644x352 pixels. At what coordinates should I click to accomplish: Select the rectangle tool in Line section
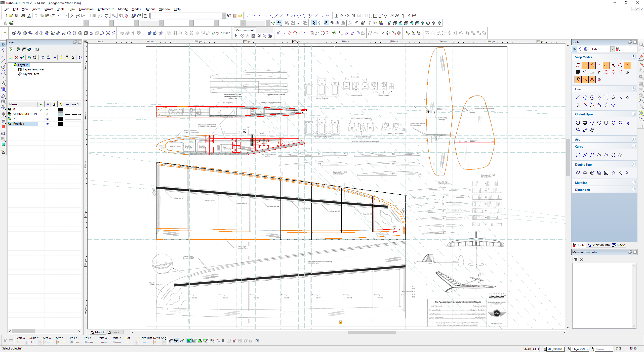606,98
